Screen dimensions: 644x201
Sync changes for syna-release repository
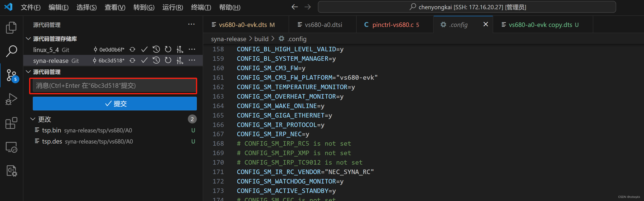(x=132, y=60)
